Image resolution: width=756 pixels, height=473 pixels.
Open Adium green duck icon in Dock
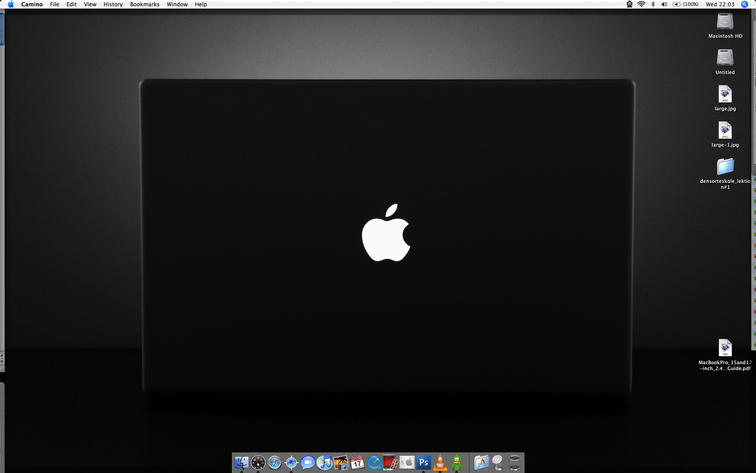(457, 462)
